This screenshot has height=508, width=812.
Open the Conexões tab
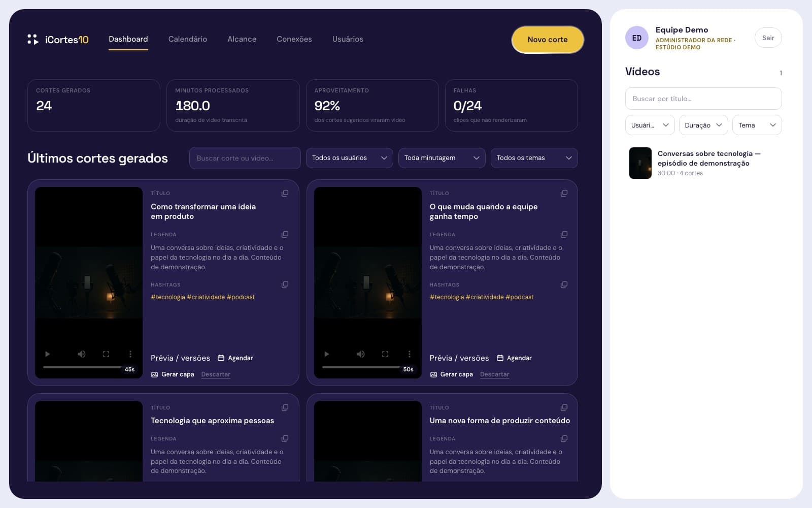(294, 39)
